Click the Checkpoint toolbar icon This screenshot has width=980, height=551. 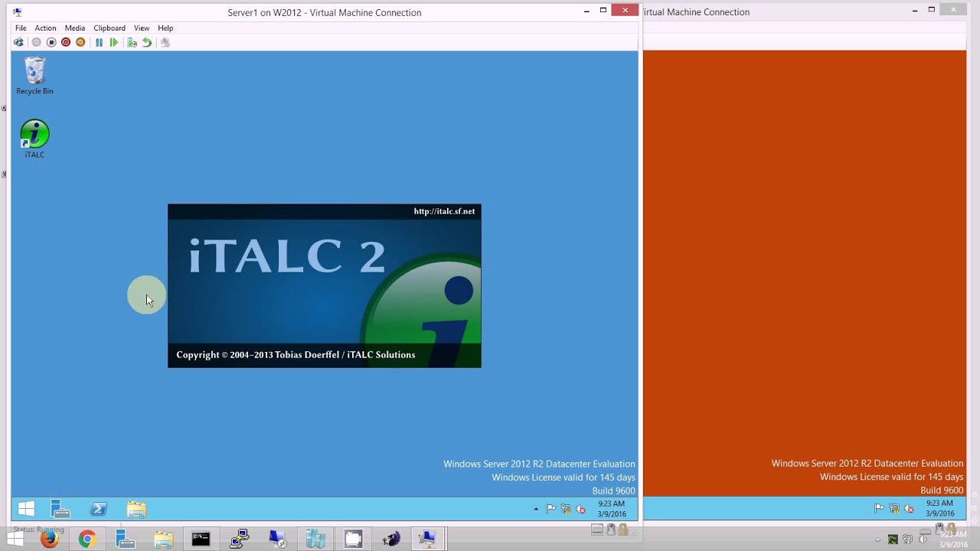coord(132,43)
